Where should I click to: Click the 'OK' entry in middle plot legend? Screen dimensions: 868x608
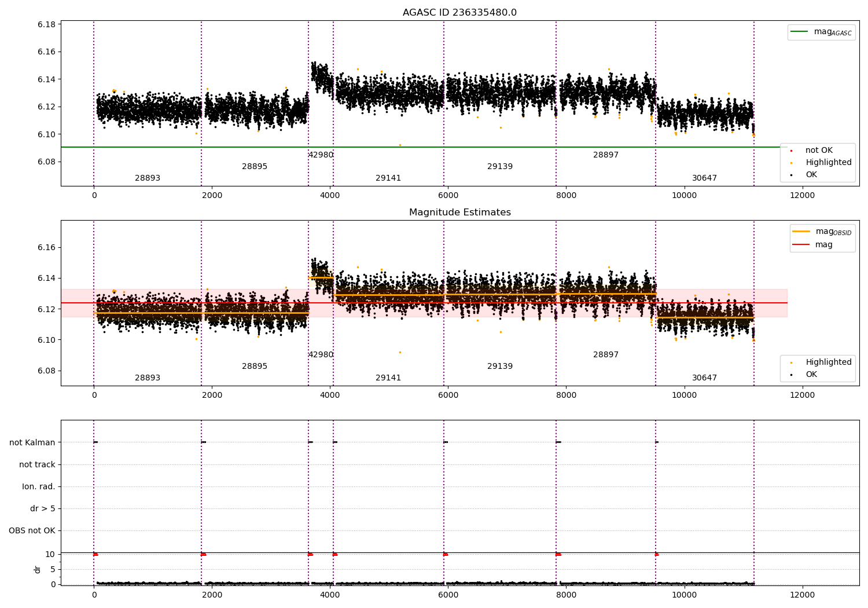pos(811,374)
